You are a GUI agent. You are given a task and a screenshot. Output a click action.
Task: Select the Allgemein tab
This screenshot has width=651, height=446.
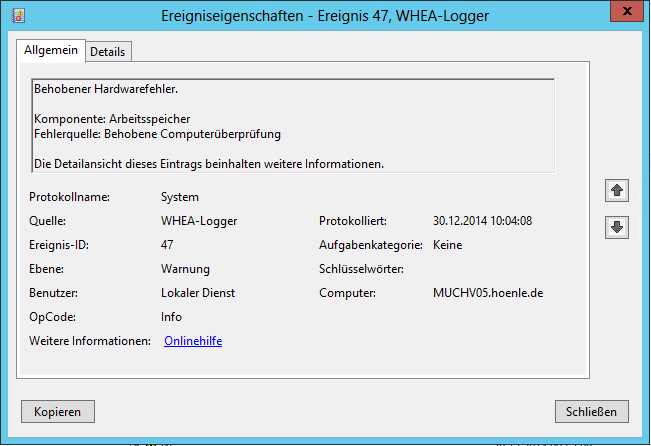tap(51, 50)
